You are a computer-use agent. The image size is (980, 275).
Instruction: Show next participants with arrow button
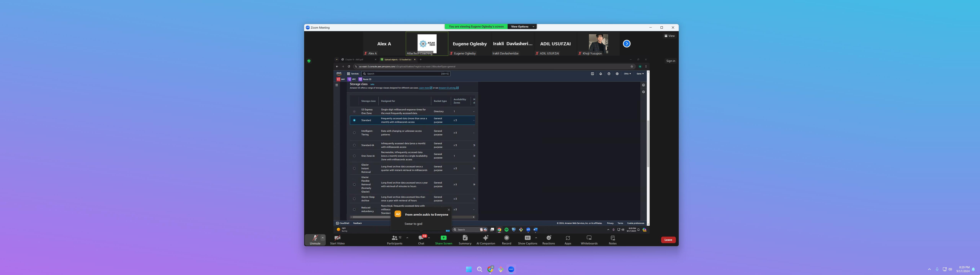[627, 44]
